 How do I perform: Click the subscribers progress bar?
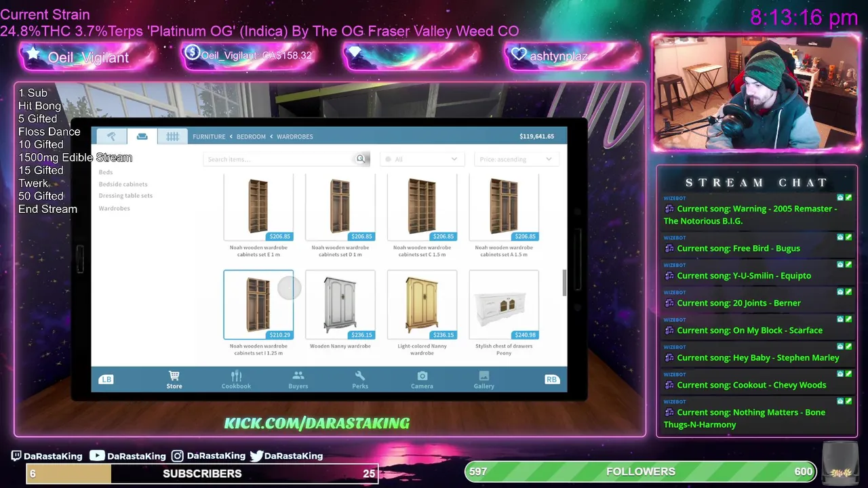(x=202, y=474)
